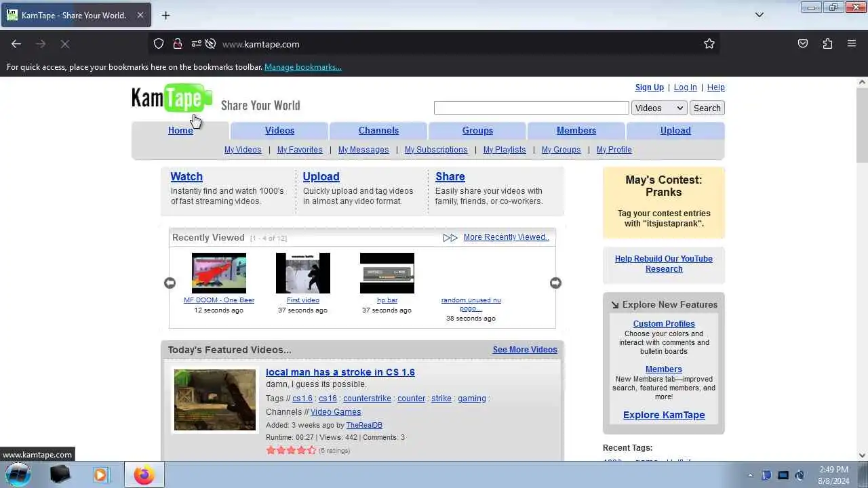Click the Sign Up link

pyautogui.click(x=650, y=87)
